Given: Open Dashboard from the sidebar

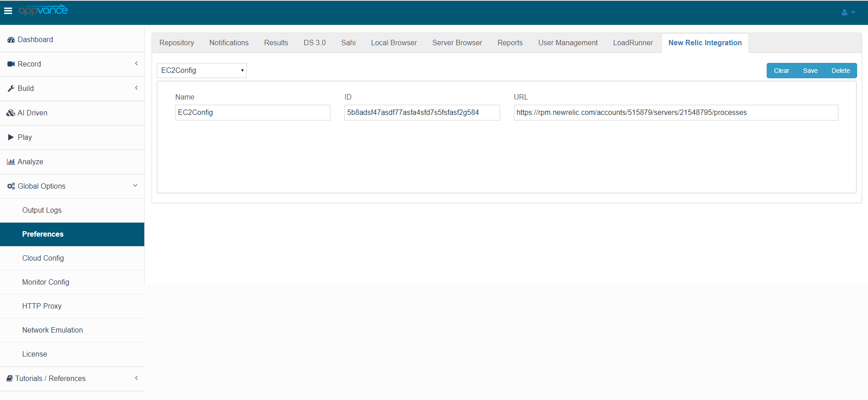Looking at the screenshot, I should click(72, 40).
